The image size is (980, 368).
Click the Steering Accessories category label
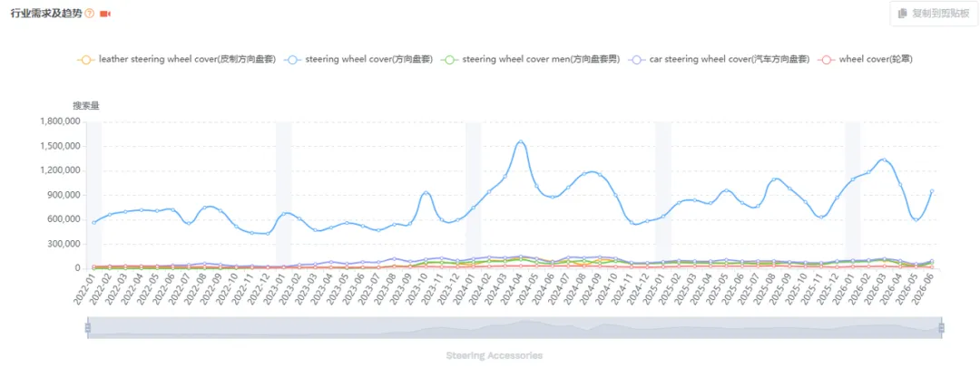(x=495, y=355)
